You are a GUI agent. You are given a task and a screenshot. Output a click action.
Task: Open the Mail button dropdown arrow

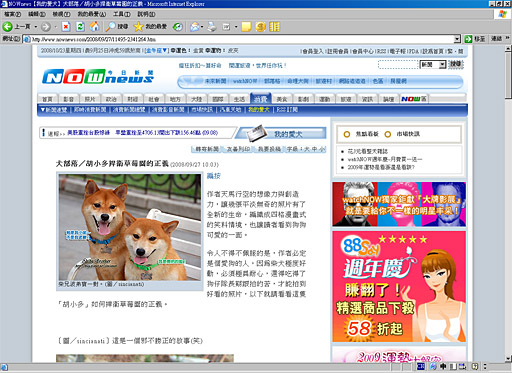(202, 27)
